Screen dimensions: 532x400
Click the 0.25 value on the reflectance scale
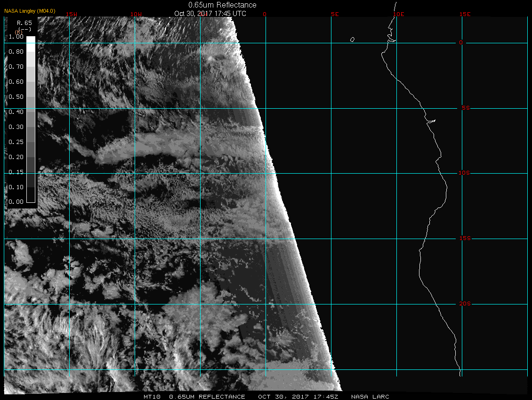16,142
